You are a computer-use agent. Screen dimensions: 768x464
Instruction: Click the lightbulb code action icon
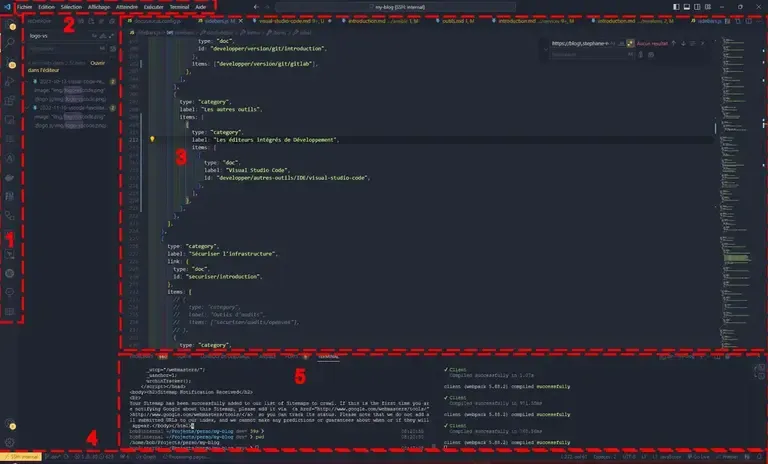click(152, 139)
